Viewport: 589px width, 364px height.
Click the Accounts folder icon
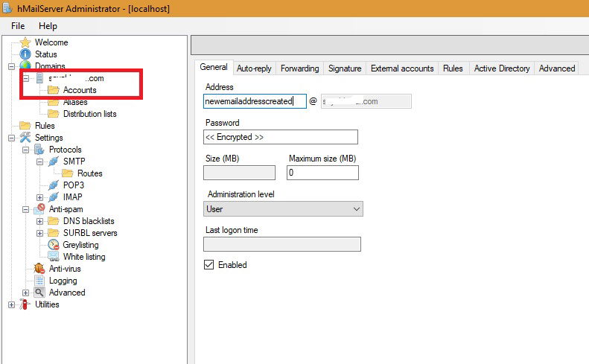[54, 90]
